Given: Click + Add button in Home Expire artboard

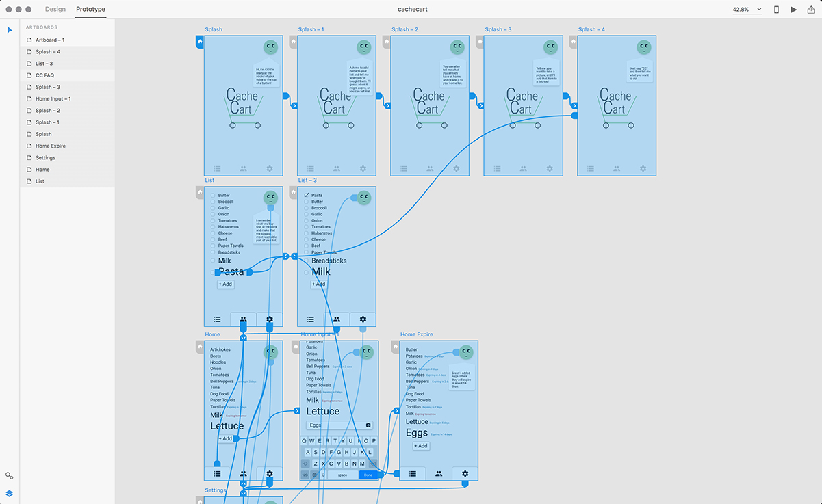Looking at the screenshot, I should coord(422,446).
